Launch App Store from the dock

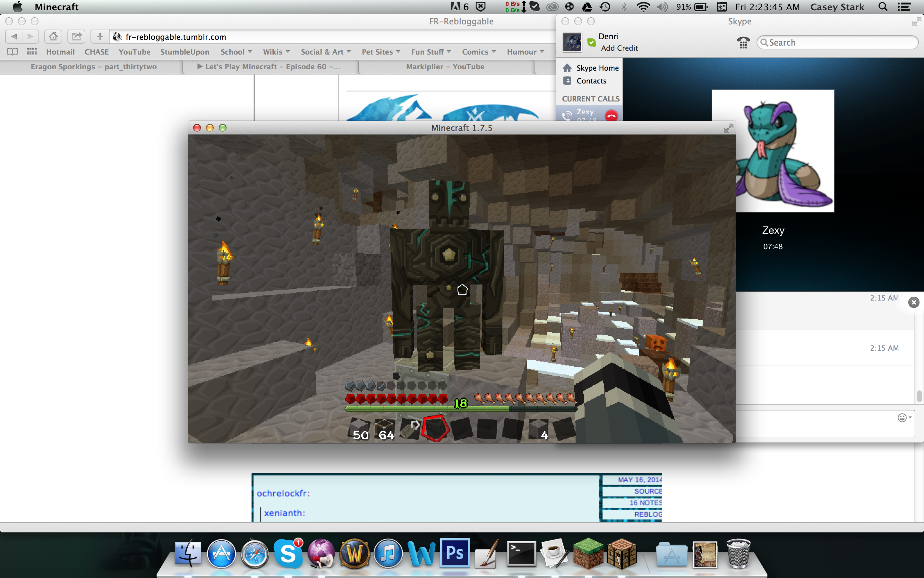pyautogui.click(x=221, y=553)
